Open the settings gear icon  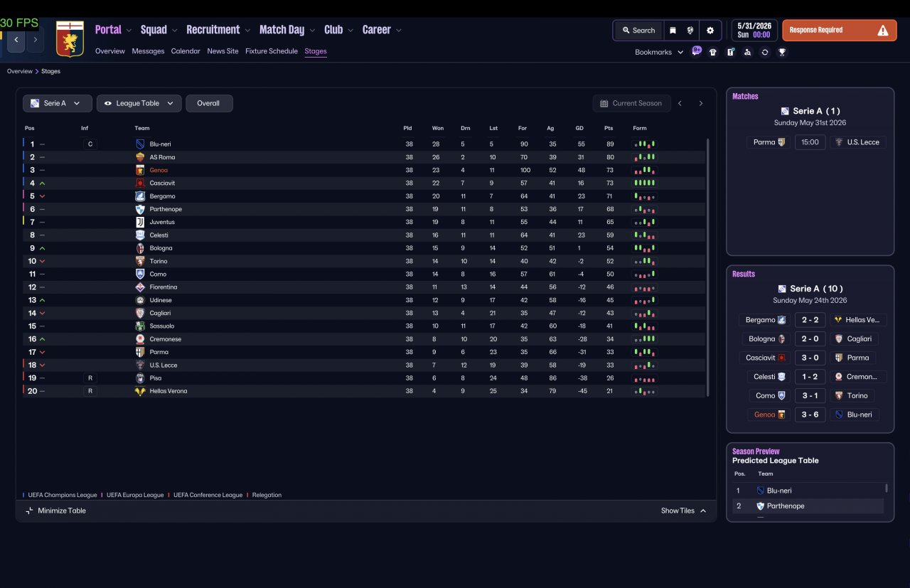710,31
